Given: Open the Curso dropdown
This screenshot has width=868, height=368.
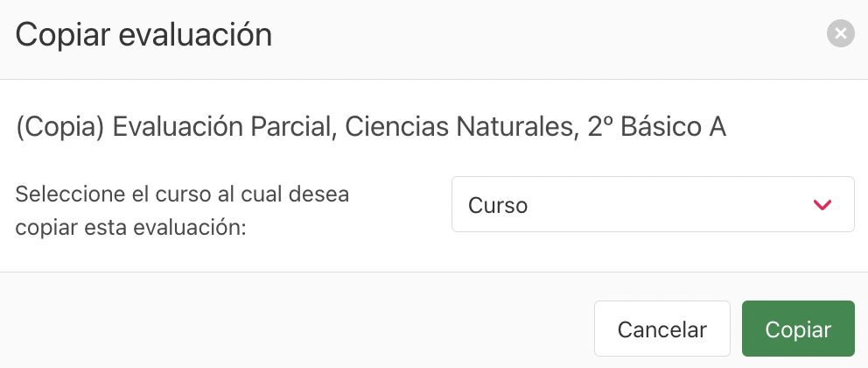Looking at the screenshot, I should [x=653, y=204].
